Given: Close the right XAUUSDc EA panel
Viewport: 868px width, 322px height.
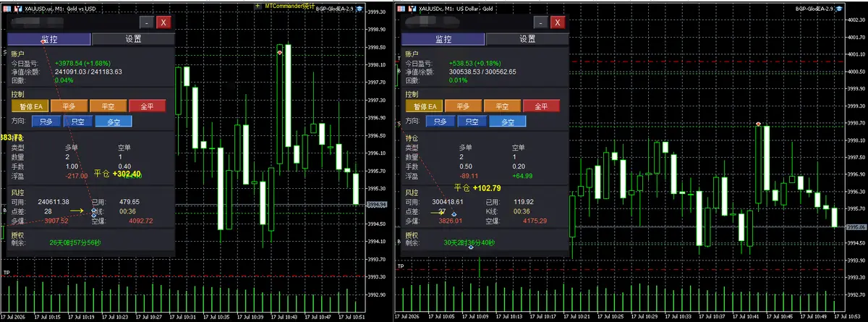Looking at the screenshot, I should tap(559, 22).
